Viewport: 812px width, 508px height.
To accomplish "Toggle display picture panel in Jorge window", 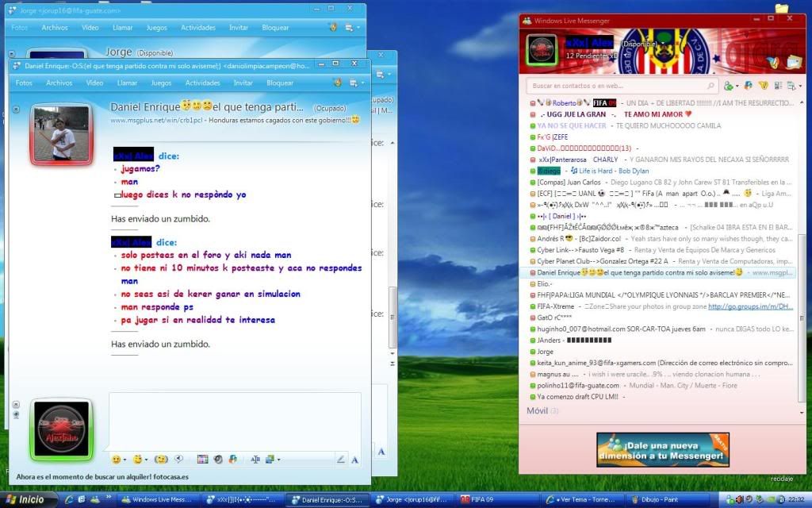I will [x=12, y=53].
